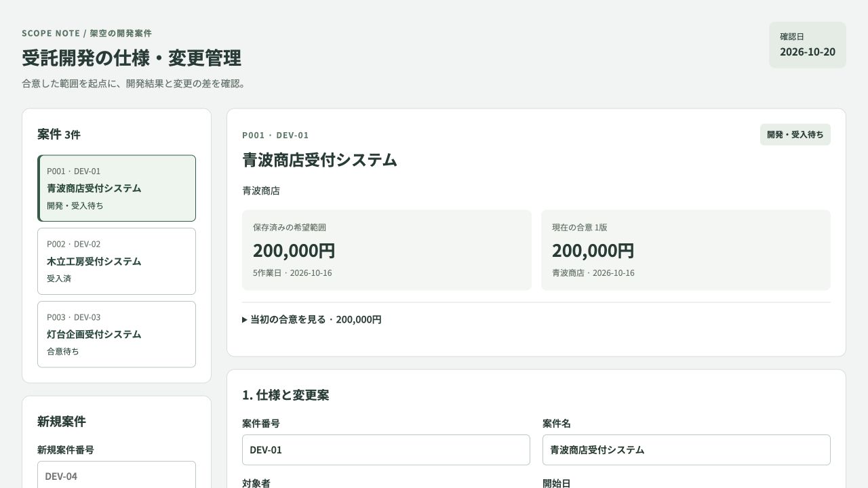The image size is (868, 488).
Task: Click the 1. 仕様と変更案 section heading
Action: 285,395
